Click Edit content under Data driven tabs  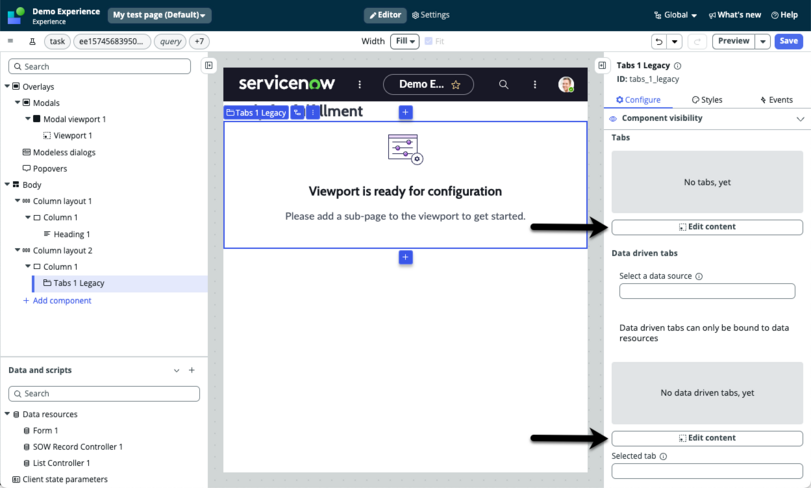pyautogui.click(x=707, y=438)
